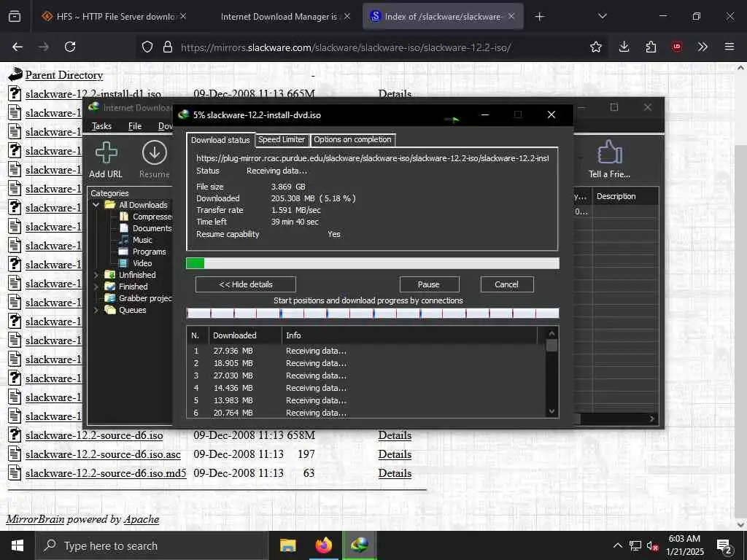Click Firefox back arrow
The image size is (747, 560).
(x=18, y=47)
